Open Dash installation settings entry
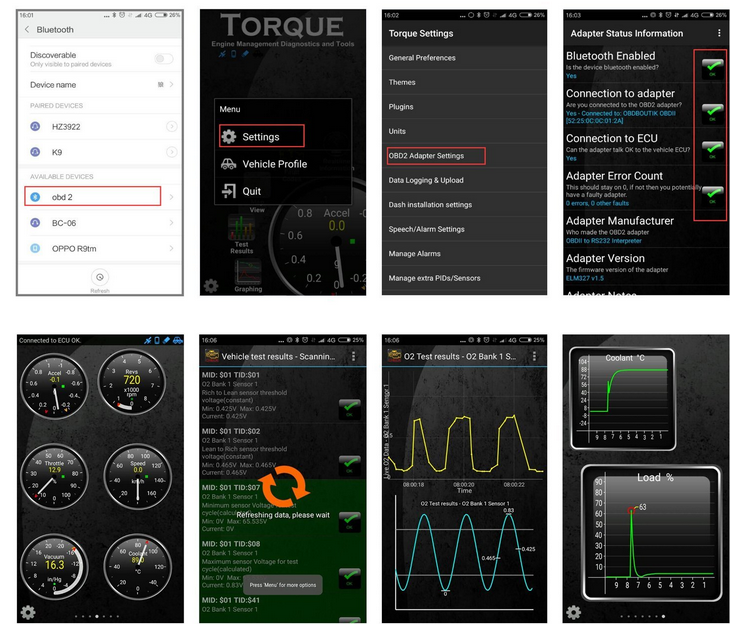 464,204
